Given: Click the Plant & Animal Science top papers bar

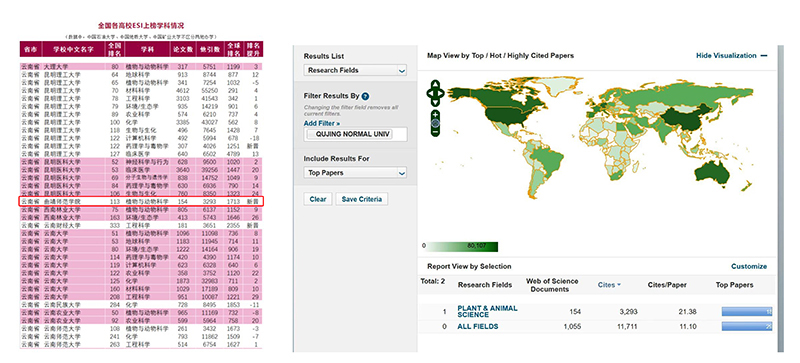Looking at the screenshot, I should coord(746,311).
